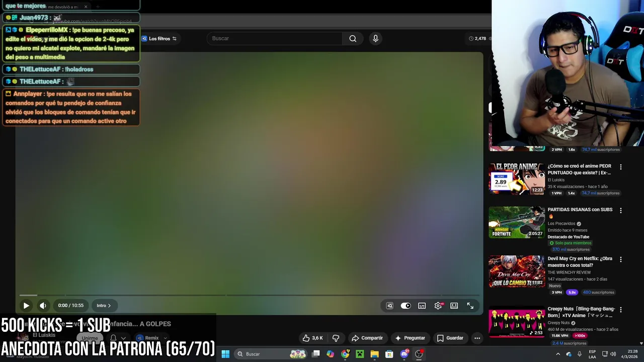644x362 pixels.
Task: Open the ESP LAA language selector
Action: [592, 354]
